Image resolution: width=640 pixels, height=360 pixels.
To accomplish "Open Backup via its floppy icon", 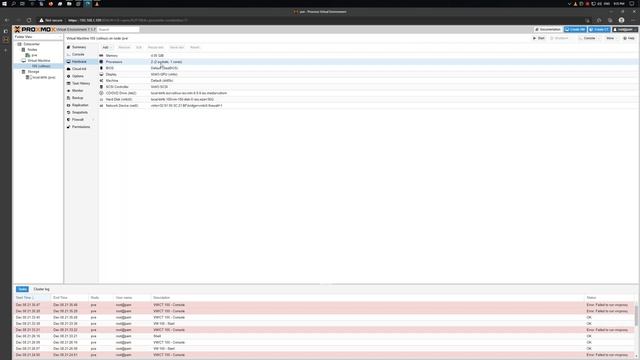I will [x=69, y=98].
